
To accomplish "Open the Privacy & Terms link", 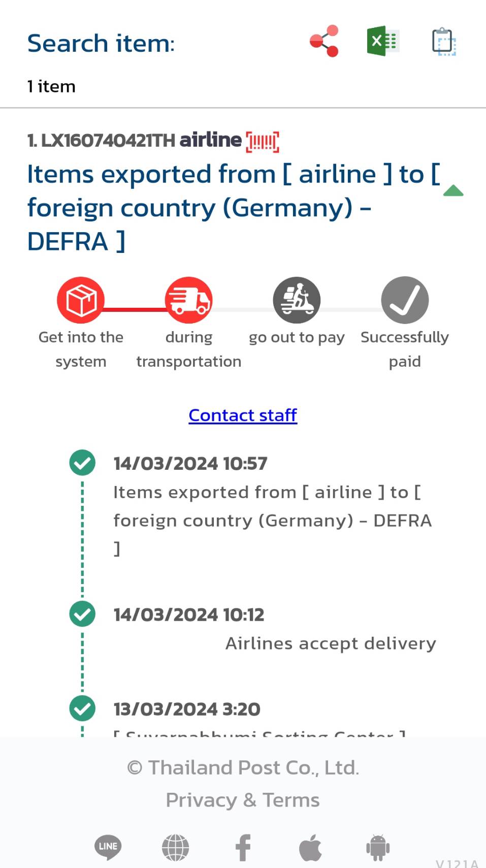I will (x=243, y=800).
